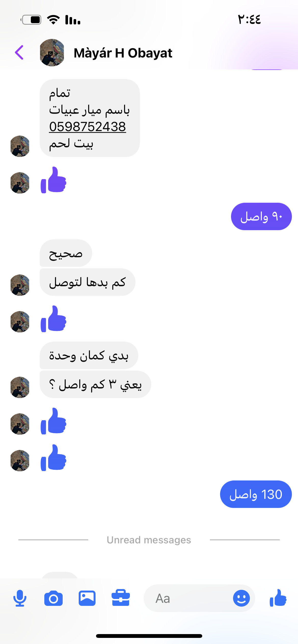Tap the 'يعني ٣ كم واصل ؟' message
The width and height of the screenshot is (298, 644).
[x=96, y=384]
